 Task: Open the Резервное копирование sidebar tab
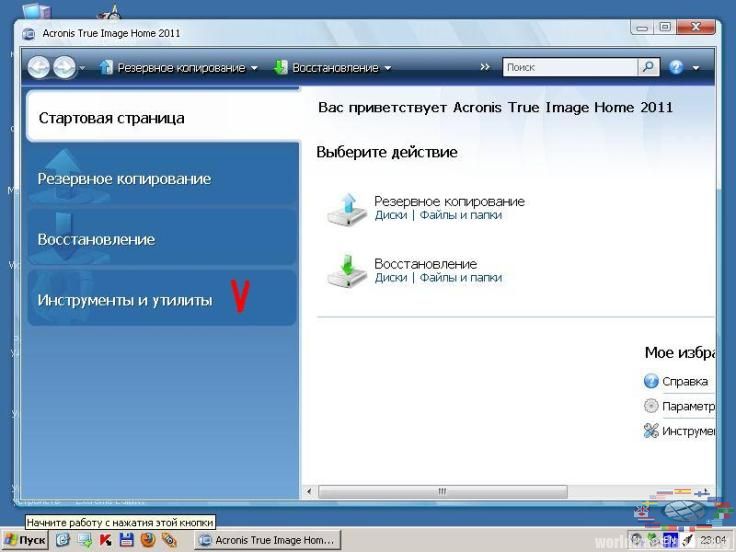[x=124, y=179]
